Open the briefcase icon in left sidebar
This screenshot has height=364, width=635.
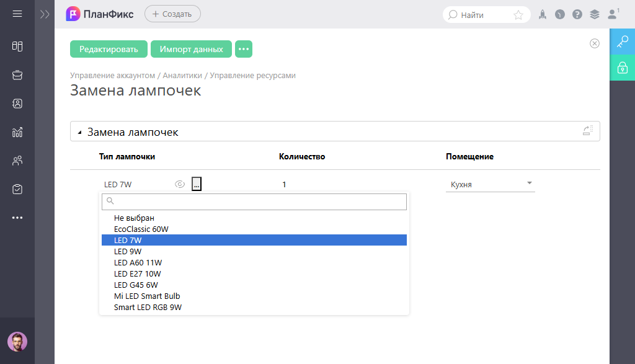point(17,75)
